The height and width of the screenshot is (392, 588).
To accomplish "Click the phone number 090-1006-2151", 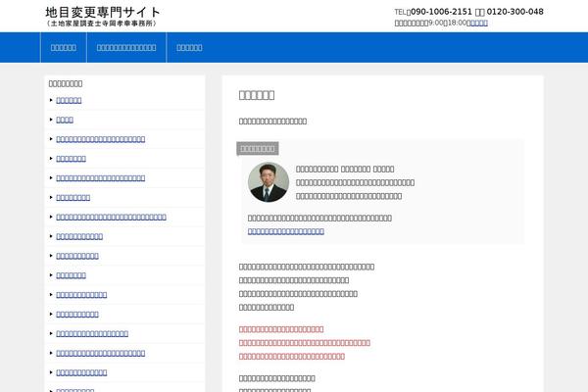I will [441, 12].
